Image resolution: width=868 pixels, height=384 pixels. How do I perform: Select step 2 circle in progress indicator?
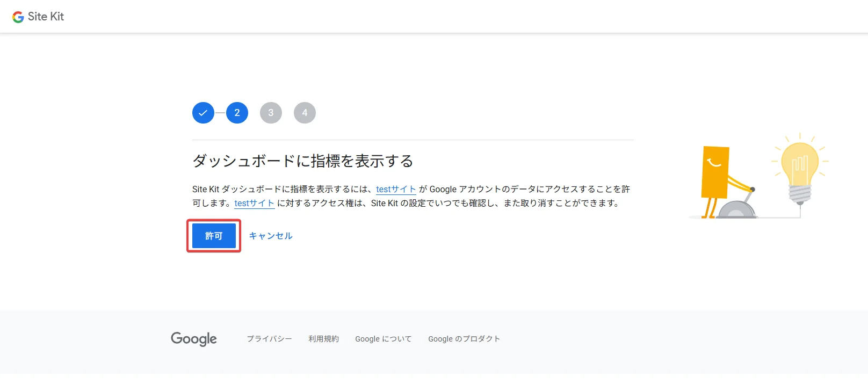[237, 113]
